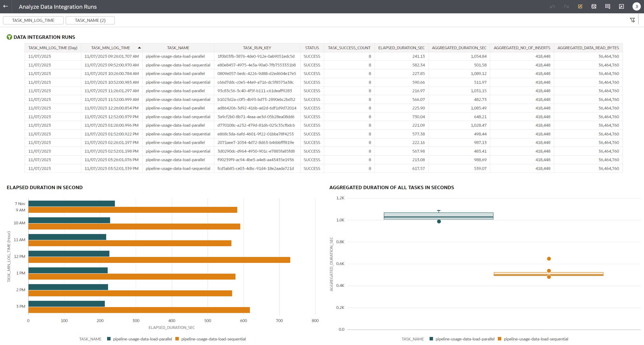The height and width of the screenshot is (345, 644).
Task: Open the TASK_NAME (2) filter
Action: pyautogui.click(x=90, y=20)
